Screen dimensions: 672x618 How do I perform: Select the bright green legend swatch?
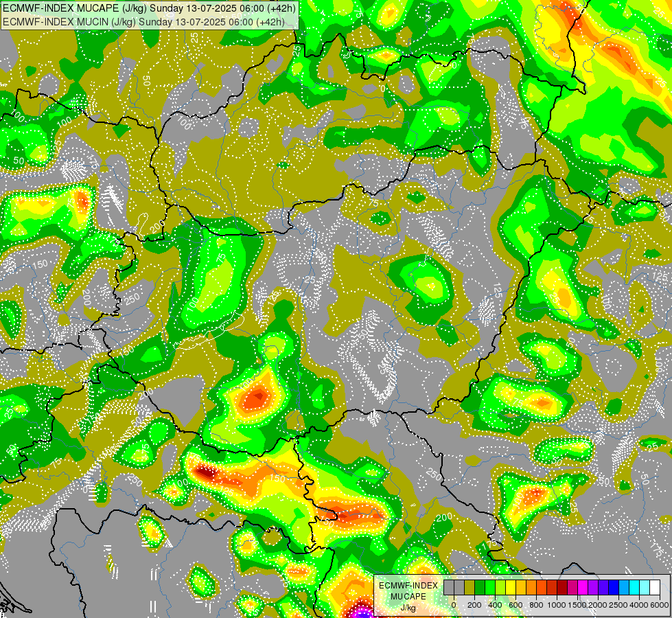pyautogui.click(x=490, y=587)
